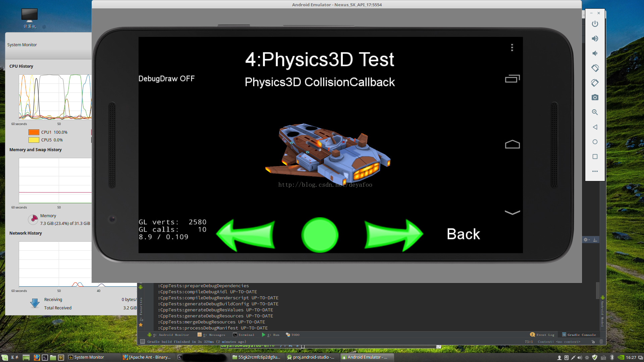Click the emulator power button icon
The width and height of the screenshot is (644, 362).
pyautogui.click(x=595, y=24)
